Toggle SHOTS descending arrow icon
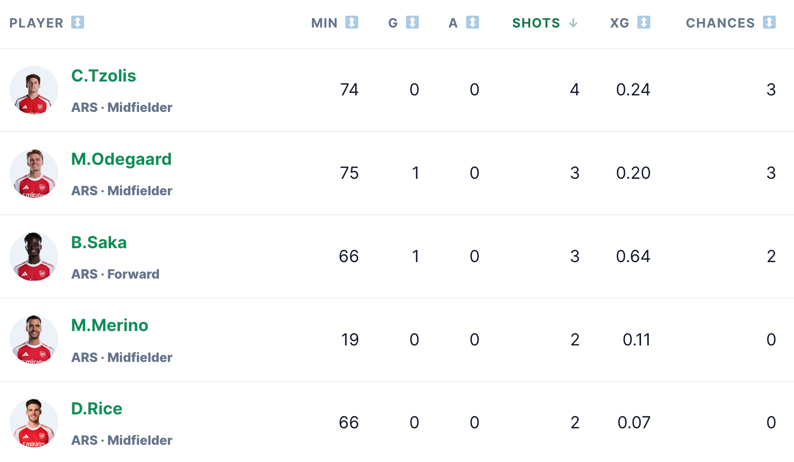 click(573, 23)
